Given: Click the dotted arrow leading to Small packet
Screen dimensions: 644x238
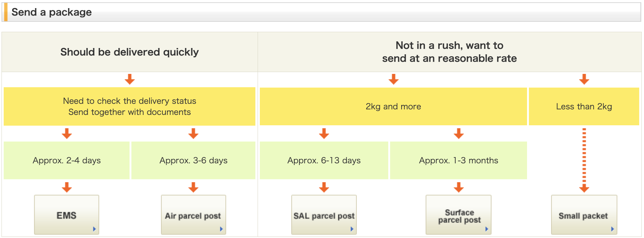Looking at the screenshot, I should 584,163.
